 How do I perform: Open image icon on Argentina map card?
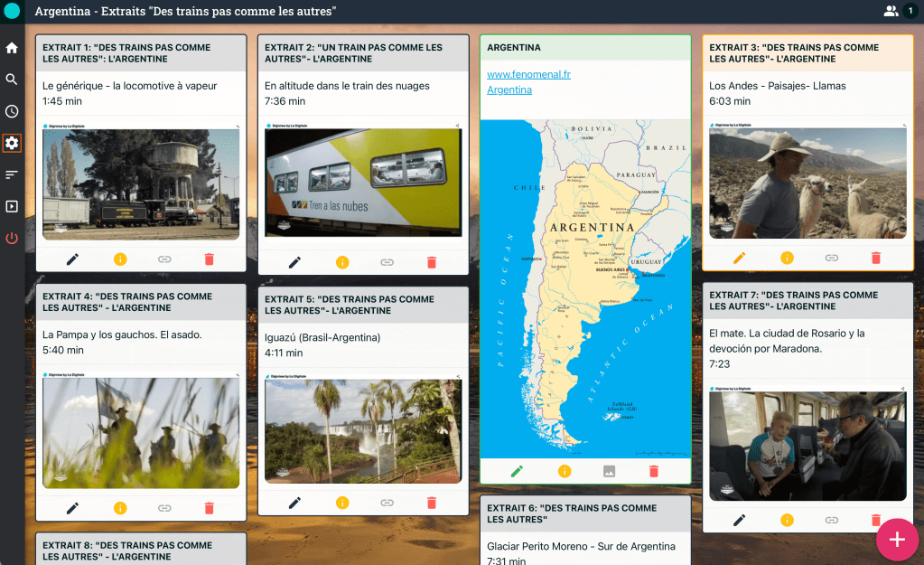coord(610,471)
